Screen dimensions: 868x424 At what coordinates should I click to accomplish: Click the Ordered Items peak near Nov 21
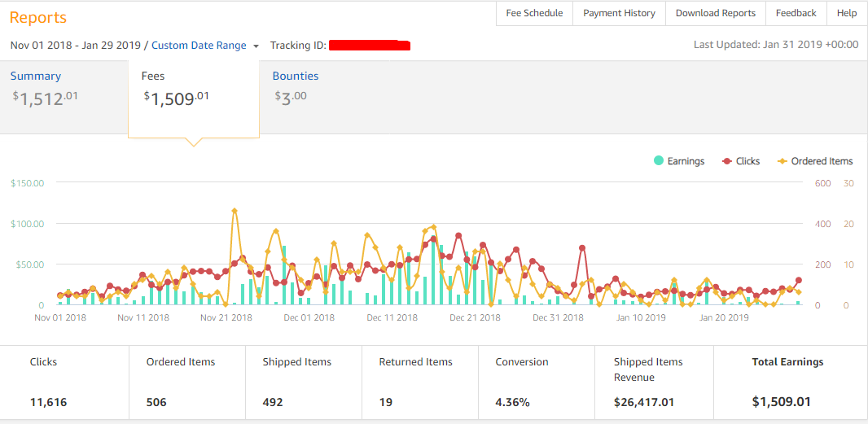click(235, 211)
